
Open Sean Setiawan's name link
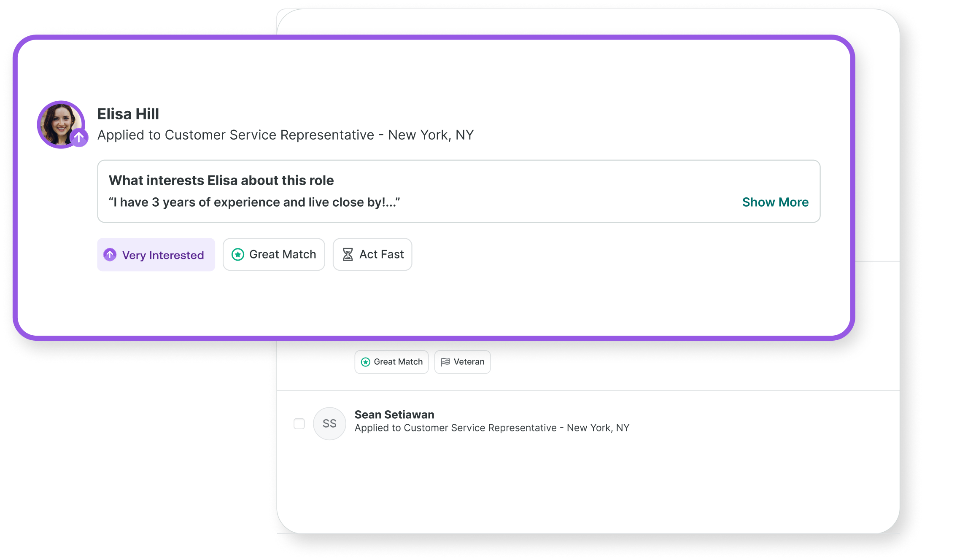pos(394,415)
